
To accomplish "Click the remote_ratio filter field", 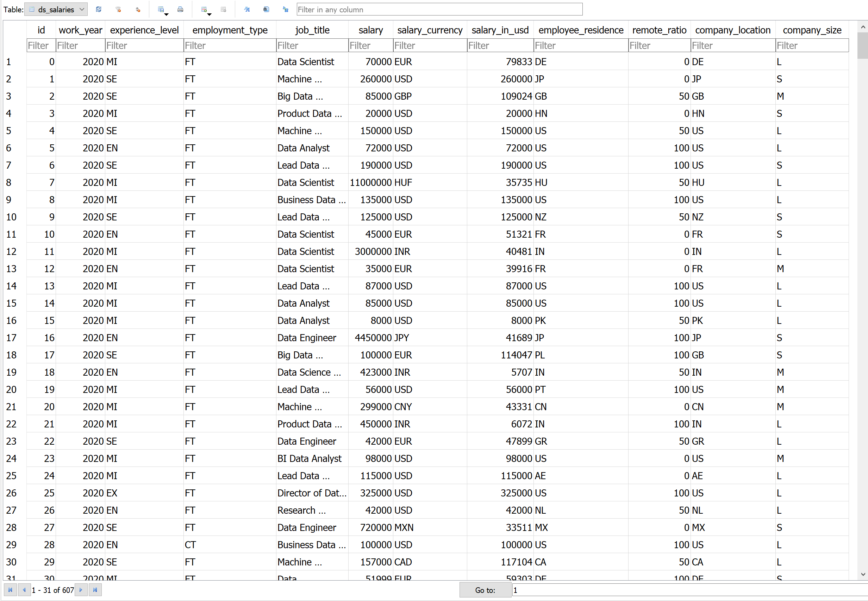I will coord(660,45).
